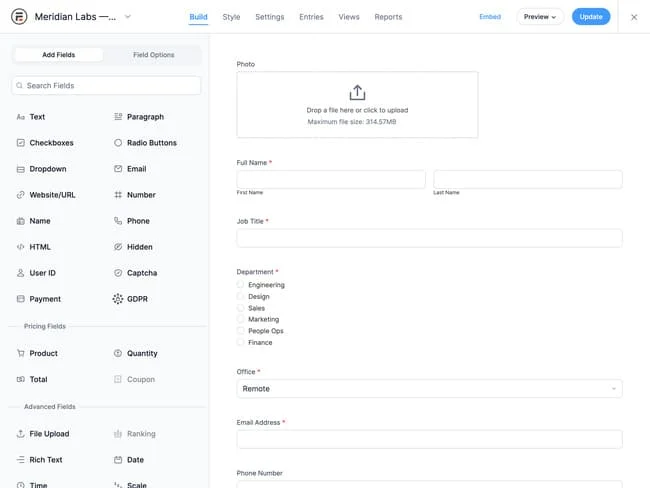Add a Payment field
The height and width of the screenshot is (488, 650).
(x=39, y=299)
